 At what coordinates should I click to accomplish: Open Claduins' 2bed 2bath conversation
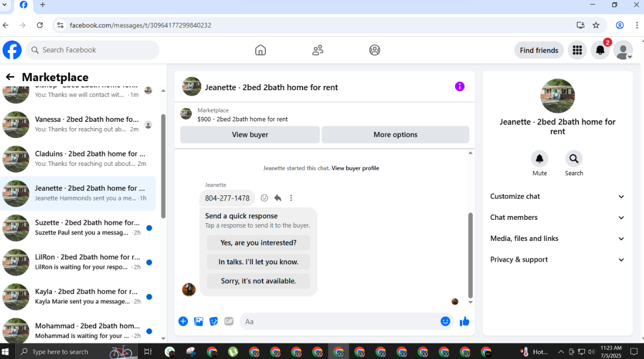coord(78,159)
